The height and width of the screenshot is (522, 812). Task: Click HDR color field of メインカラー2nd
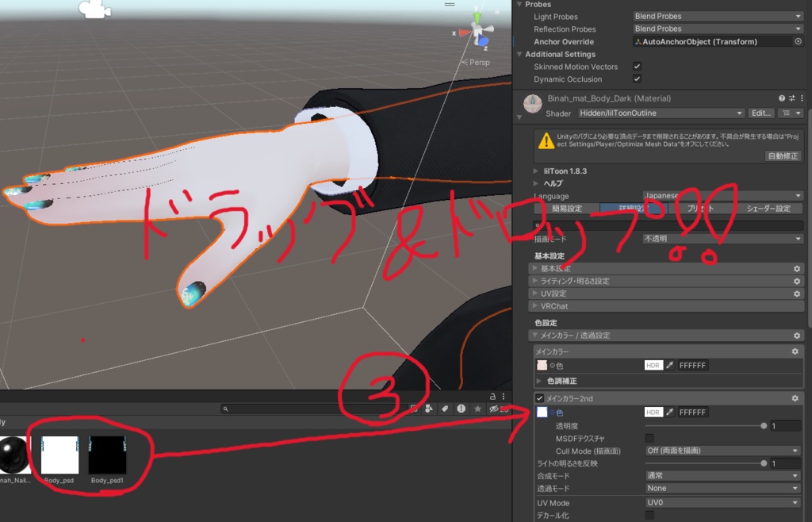tap(653, 413)
